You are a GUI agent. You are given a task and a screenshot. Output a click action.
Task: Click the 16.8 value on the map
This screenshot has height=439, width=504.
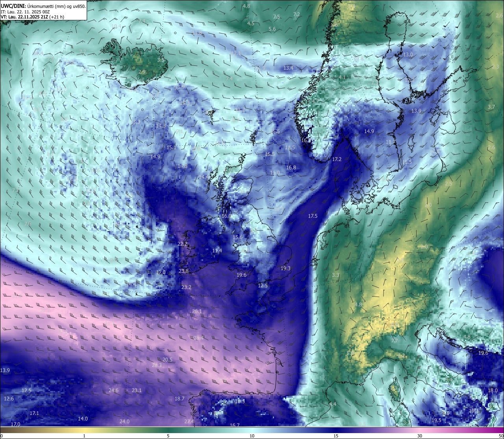[291, 168]
